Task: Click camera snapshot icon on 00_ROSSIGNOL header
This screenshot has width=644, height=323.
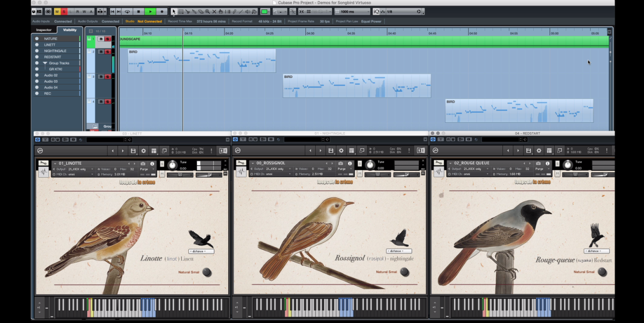Action: 341,164
